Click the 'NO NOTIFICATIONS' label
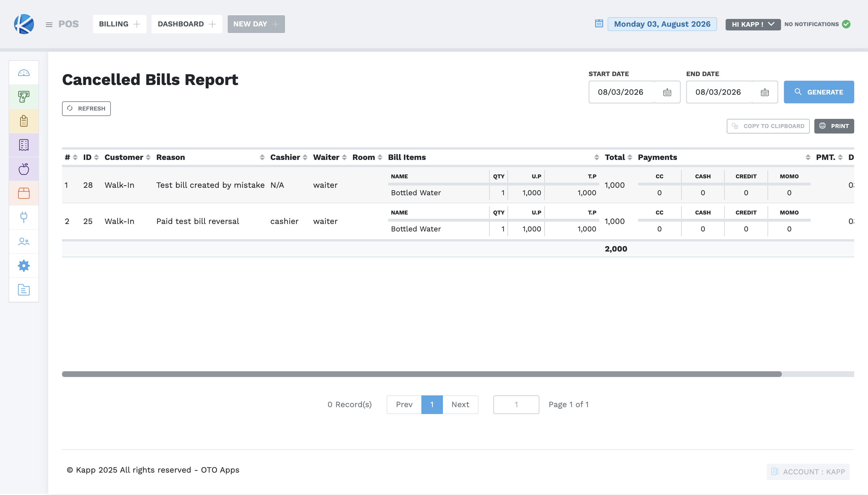This screenshot has width=868, height=495. tap(811, 24)
